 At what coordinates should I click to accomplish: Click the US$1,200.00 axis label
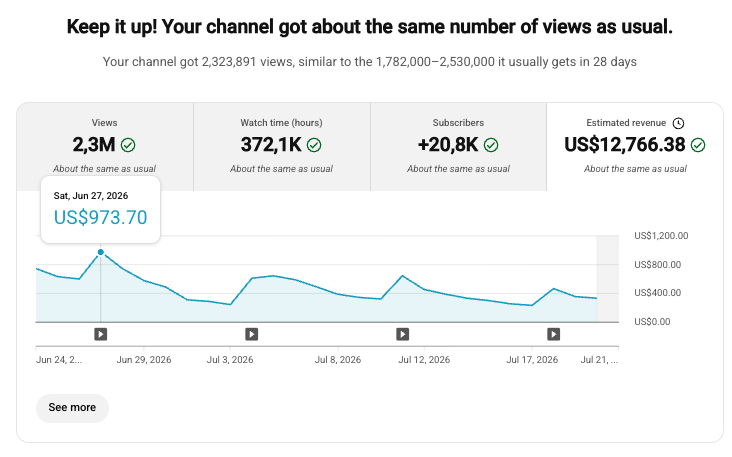coord(661,236)
